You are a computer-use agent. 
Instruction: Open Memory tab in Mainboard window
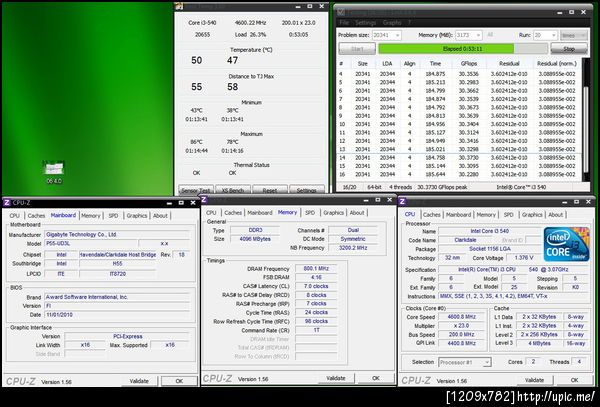[91, 216]
